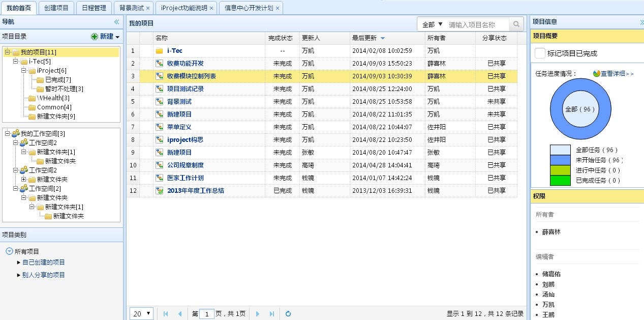Go to the next page of records
The width and height of the screenshot is (644, 320).
pyautogui.click(x=258, y=314)
